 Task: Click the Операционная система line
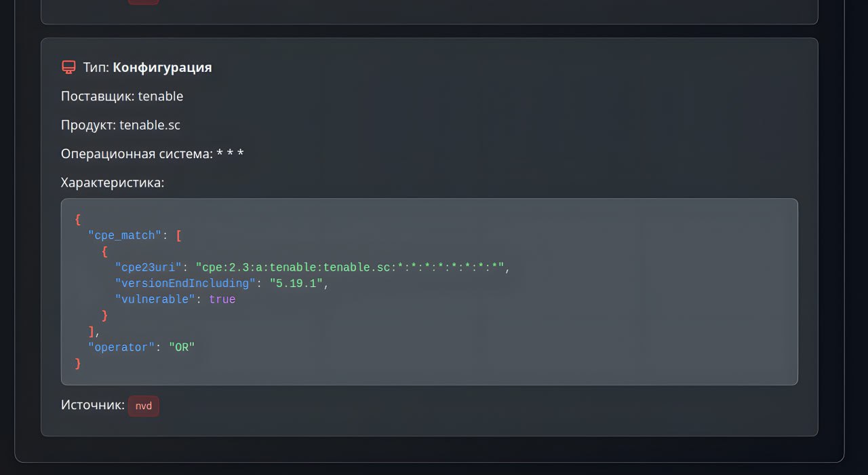tap(153, 154)
